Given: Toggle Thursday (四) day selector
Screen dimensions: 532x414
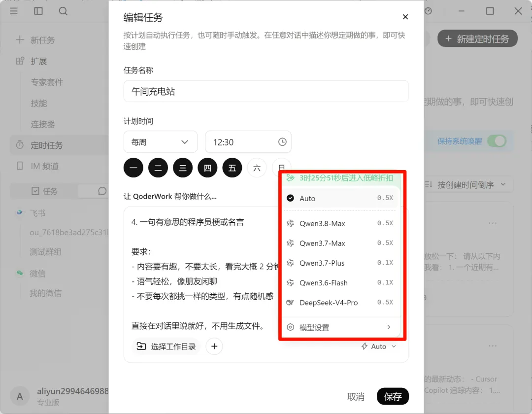Looking at the screenshot, I should tap(208, 168).
